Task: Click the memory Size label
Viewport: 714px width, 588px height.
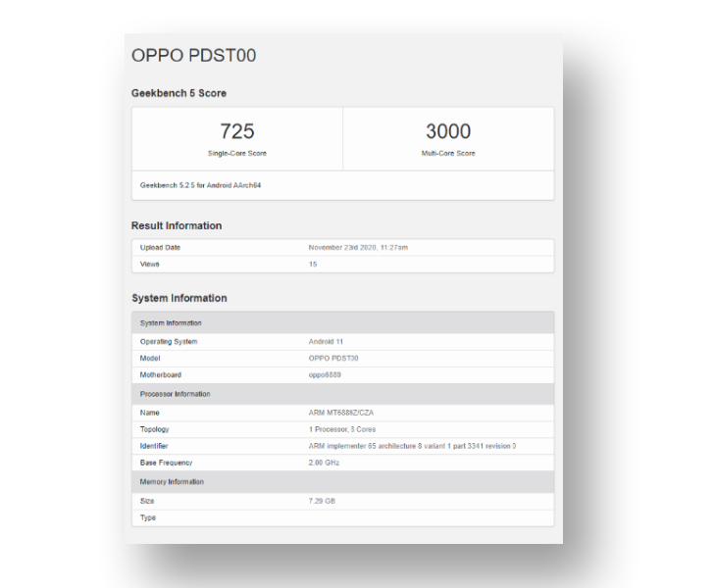Action: (x=147, y=501)
